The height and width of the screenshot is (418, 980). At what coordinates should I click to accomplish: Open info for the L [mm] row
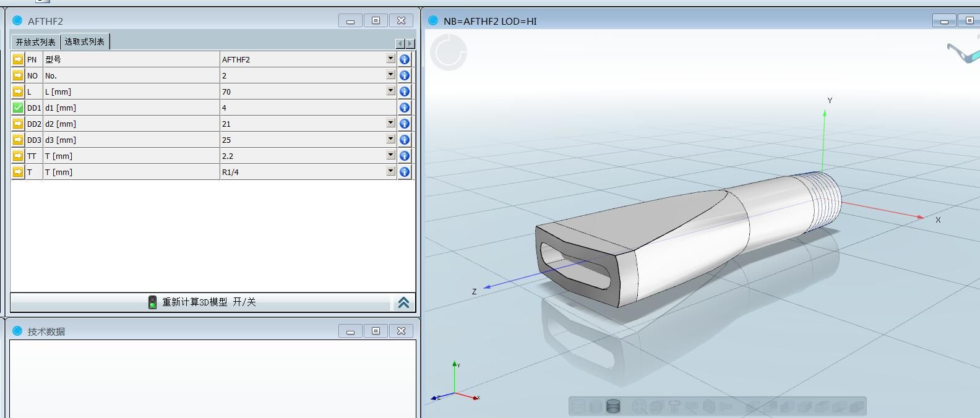405,92
